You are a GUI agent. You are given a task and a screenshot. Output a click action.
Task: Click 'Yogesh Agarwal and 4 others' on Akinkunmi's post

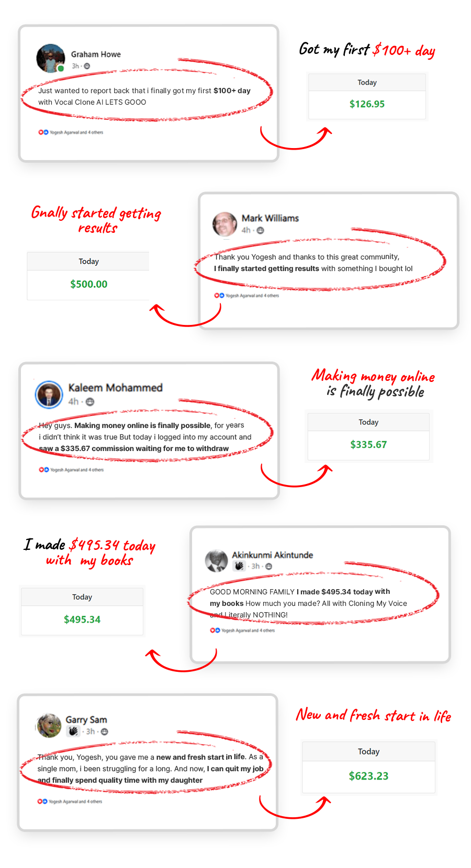[x=248, y=630]
